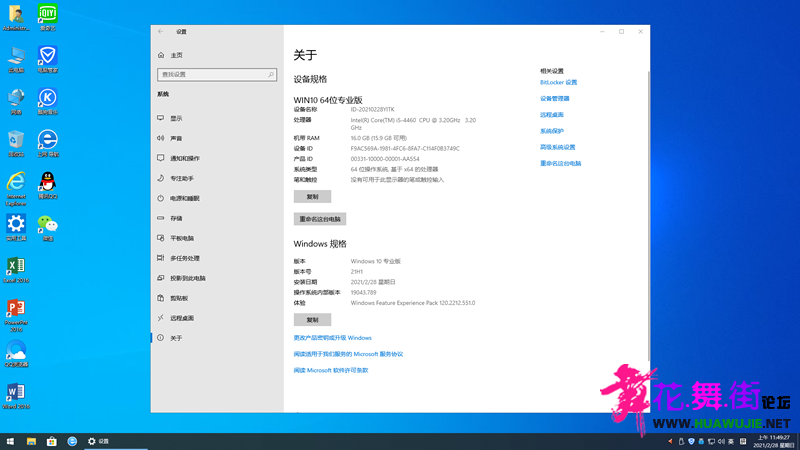Viewport: 800px width, 450px height.
Task: Open the taskbar clock and date
Action: tap(773, 441)
